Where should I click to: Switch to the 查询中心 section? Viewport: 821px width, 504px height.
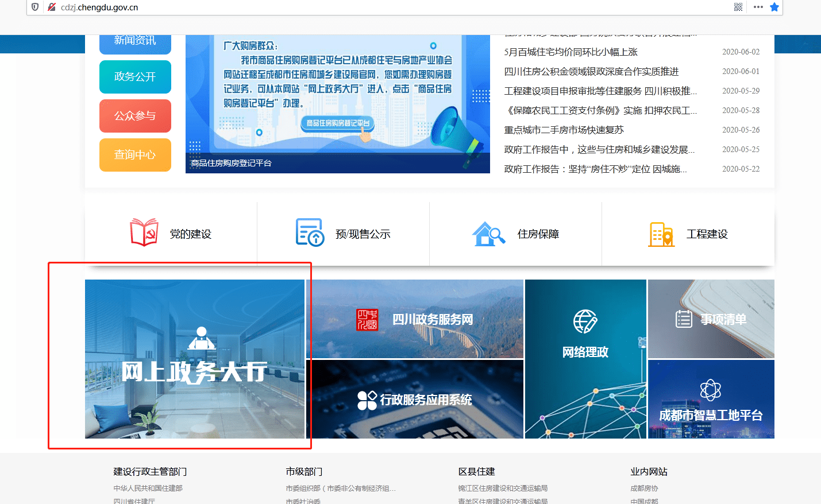coord(135,154)
